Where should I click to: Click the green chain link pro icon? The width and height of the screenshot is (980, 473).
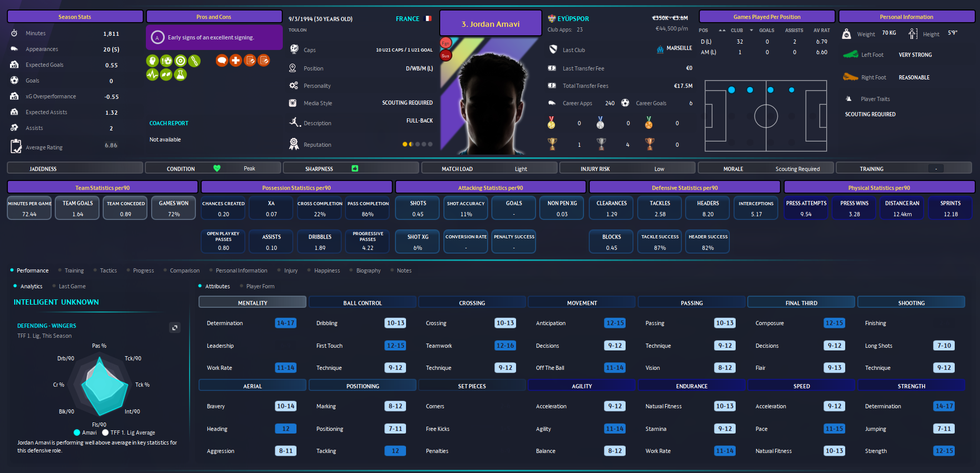point(194,61)
